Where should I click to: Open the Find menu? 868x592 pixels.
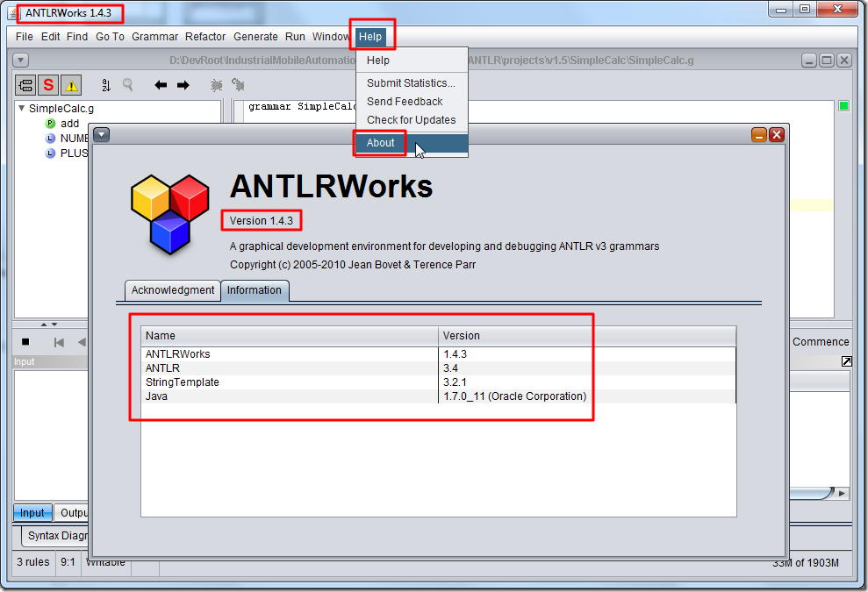pos(77,37)
